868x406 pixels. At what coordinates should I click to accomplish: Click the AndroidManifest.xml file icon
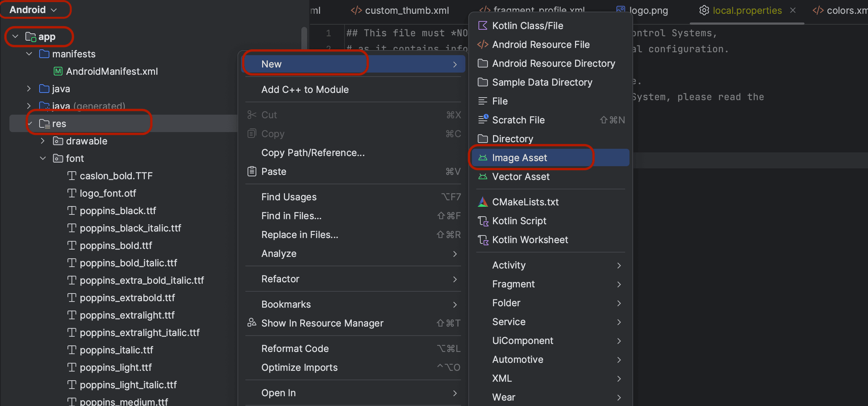58,71
